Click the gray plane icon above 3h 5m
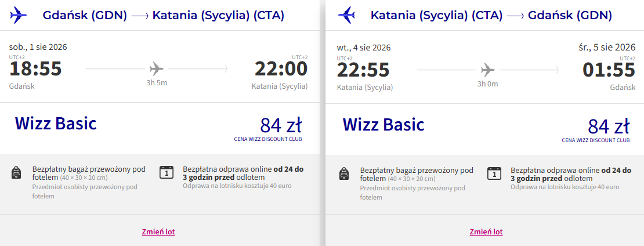 tap(157, 68)
